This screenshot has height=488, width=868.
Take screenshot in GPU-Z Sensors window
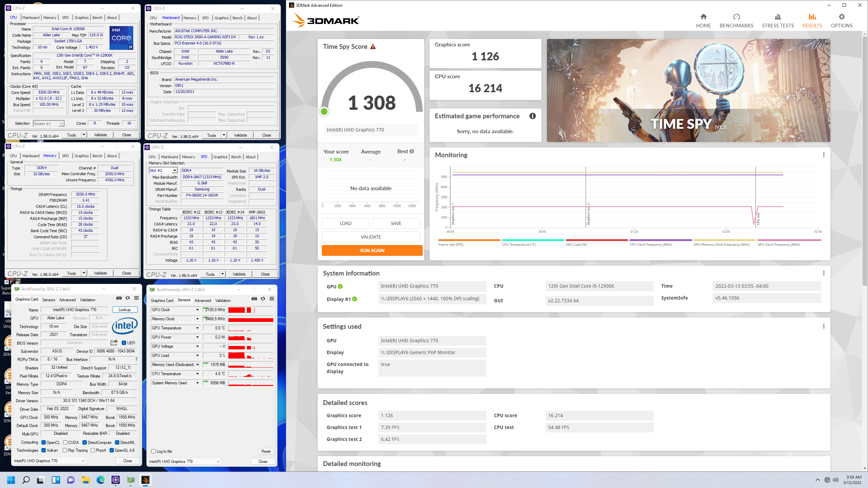tap(254, 299)
